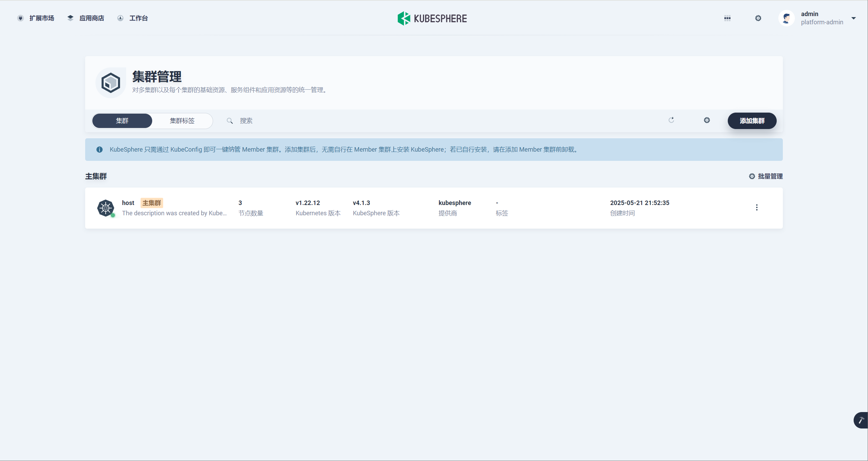Click the admin username text
The image size is (868, 461).
point(810,14)
